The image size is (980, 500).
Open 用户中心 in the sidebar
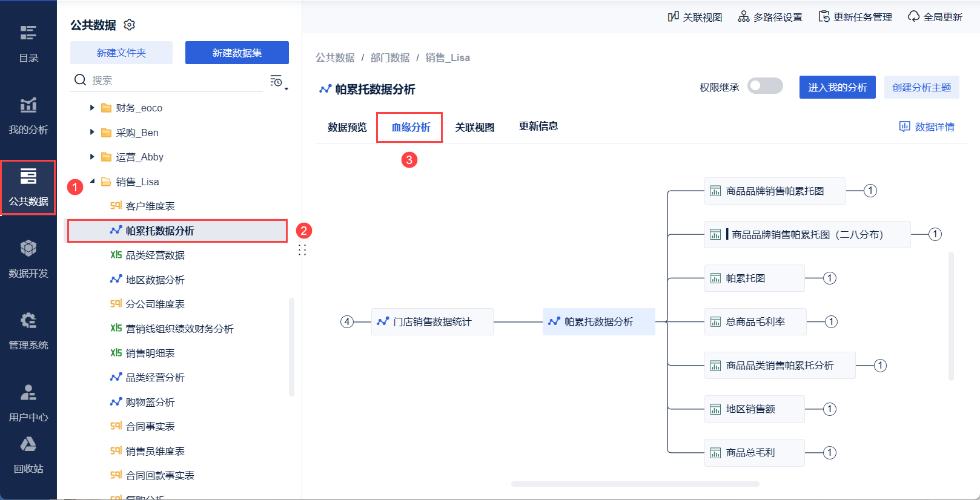click(x=28, y=403)
